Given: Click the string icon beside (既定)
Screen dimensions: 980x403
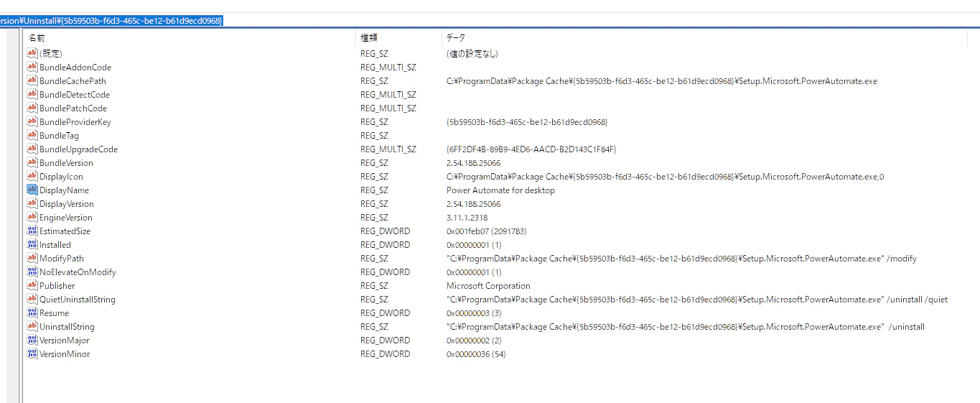Looking at the screenshot, I should (32, 53).
